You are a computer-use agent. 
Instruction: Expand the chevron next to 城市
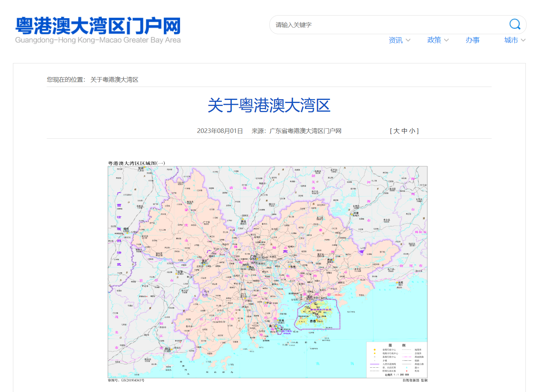[524, 40]
